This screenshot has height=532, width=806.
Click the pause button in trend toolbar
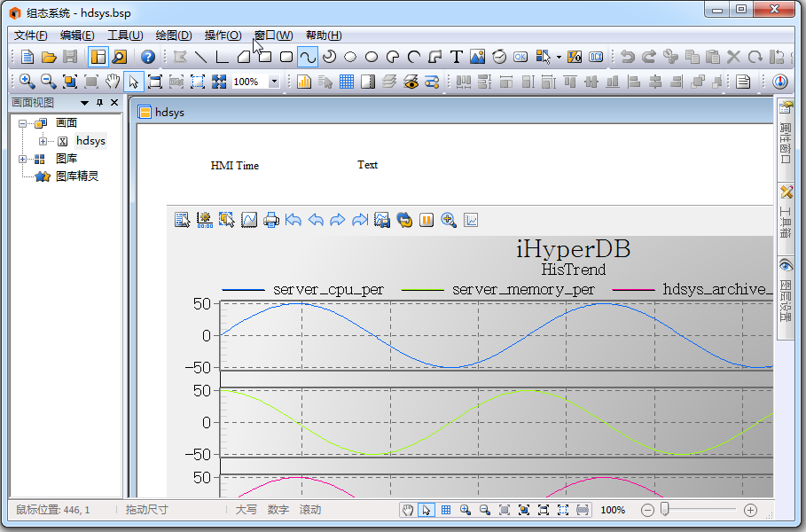426,220
